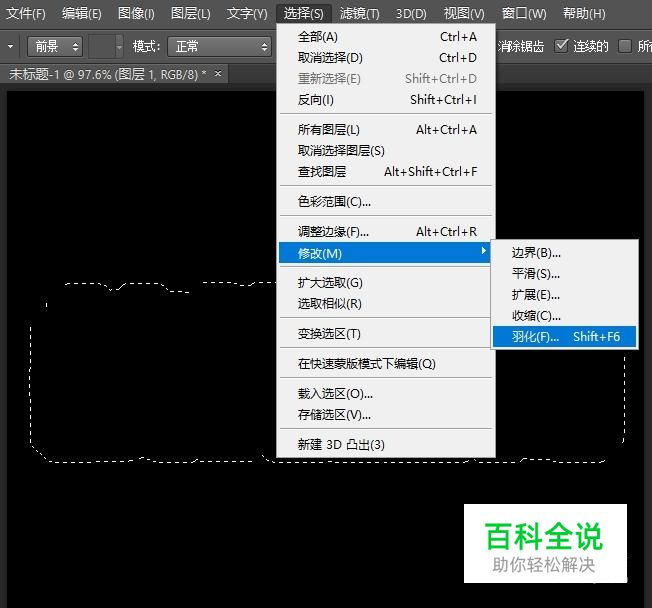
Task: Click the pattern swatch preview box
Action: (102, 46)
